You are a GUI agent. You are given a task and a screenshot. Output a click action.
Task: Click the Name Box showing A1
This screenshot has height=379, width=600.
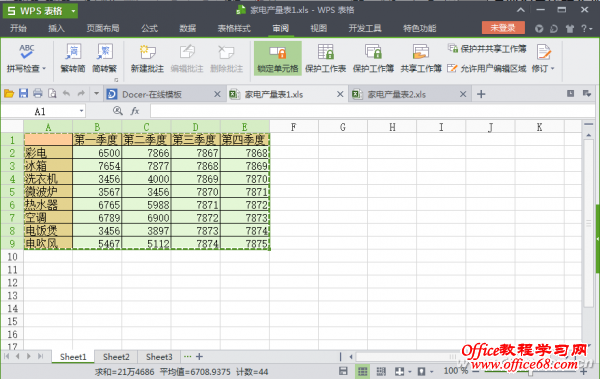tap(40, 111)
